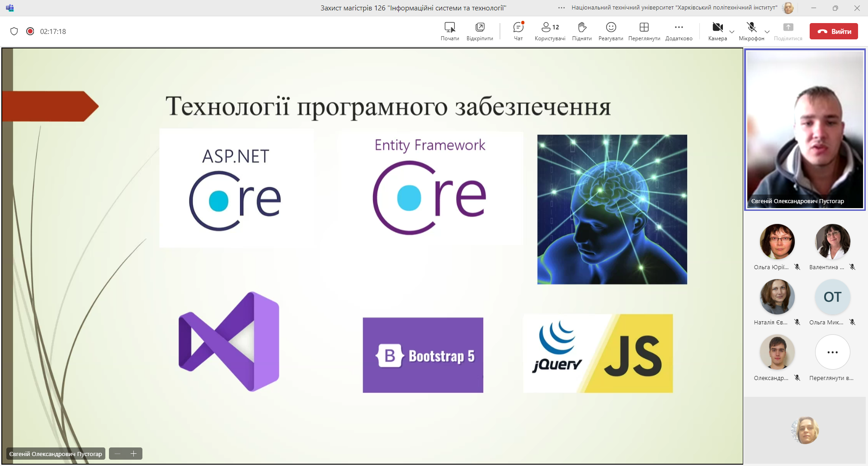Image resolution: width=868 pixels, height=466 pixels.
Task: Raise hand with the Підняти button
Action: (x=582, y=31)
